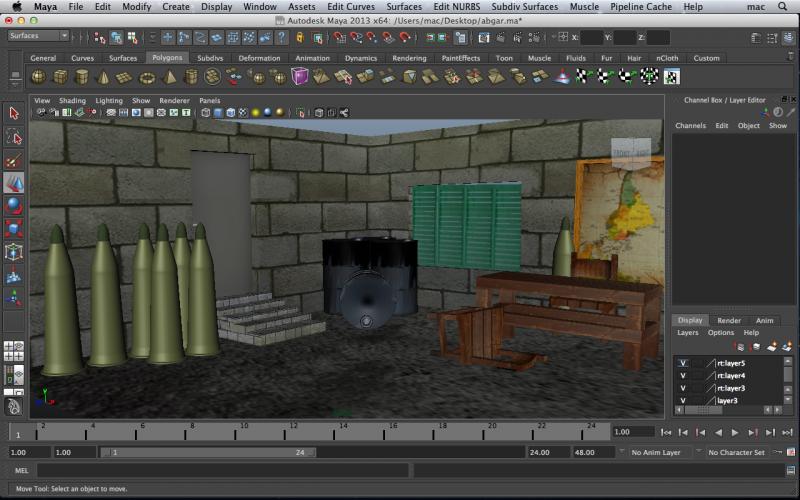Open the Surfaces menu set dropdown
Viewport: 800px width, 500px height.
pyautogui.click(x=38, y=36)
